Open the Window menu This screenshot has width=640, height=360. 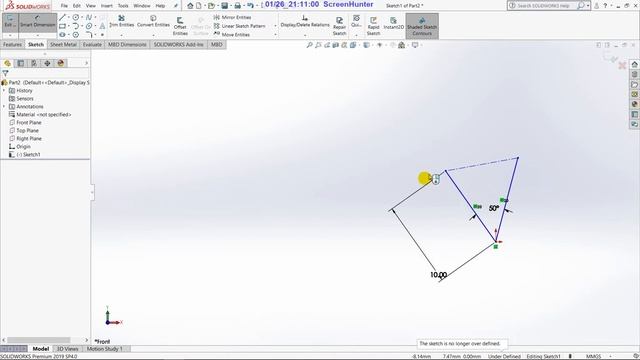coord(142,6)
